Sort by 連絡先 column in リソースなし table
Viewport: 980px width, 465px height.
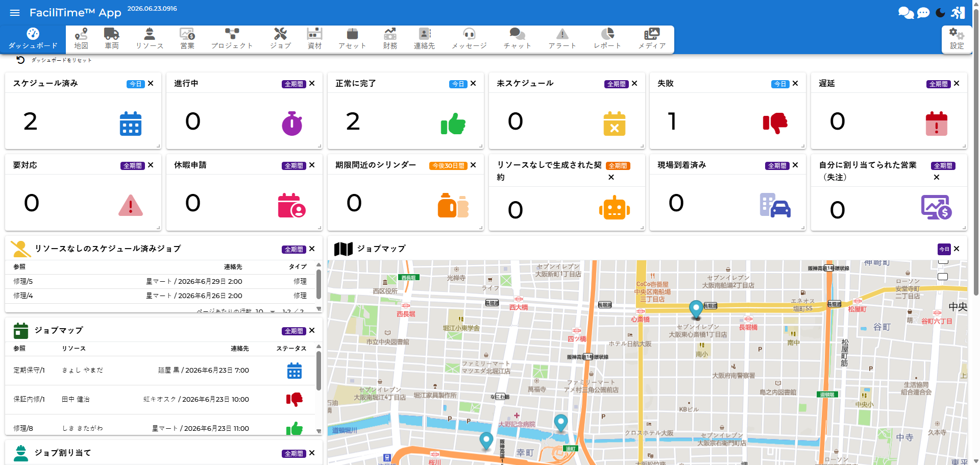(x=233, y=267)
